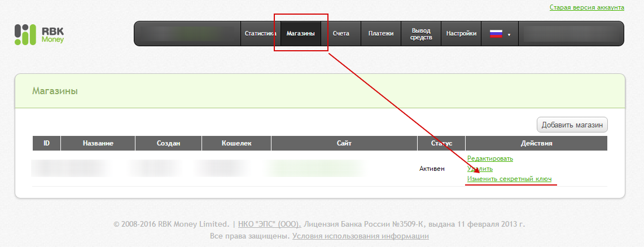This screenshot has width=644, height=247.
Task: Click the Создан column header
Action: [168, 143]
